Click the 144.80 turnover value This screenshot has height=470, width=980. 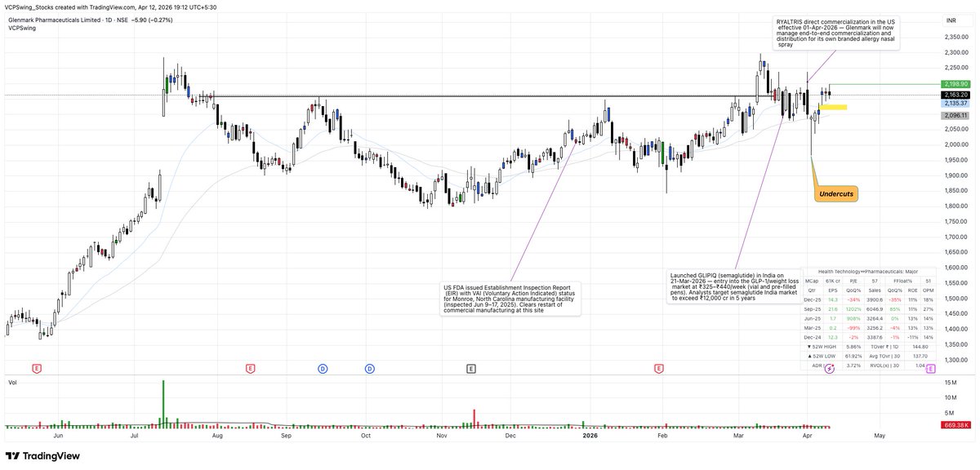click(x=920, y=347)
